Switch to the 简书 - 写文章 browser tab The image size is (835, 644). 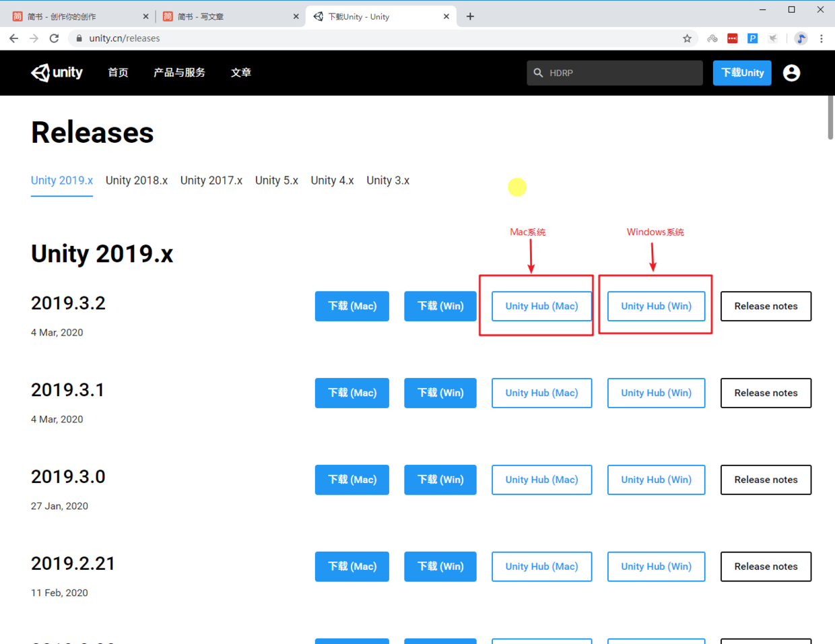(230, 16)
